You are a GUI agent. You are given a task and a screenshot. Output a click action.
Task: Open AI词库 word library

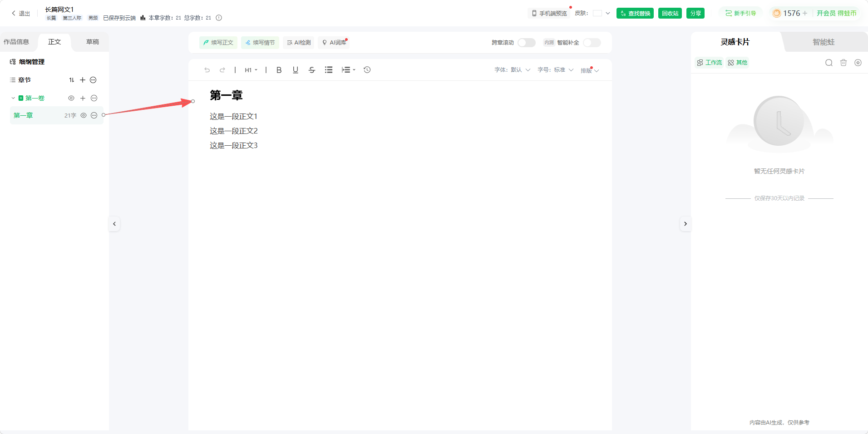point(334,43)
